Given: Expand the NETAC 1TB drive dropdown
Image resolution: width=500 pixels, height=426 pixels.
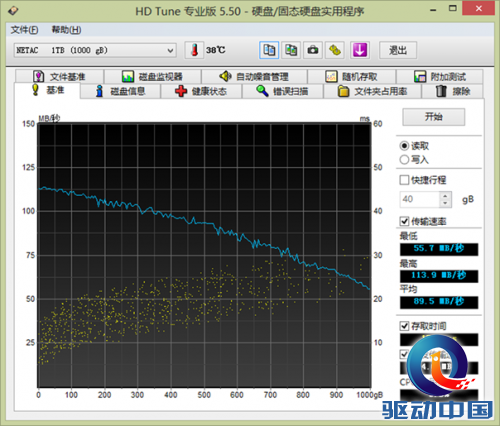Looking at the screenshot, I should (170, 51).
